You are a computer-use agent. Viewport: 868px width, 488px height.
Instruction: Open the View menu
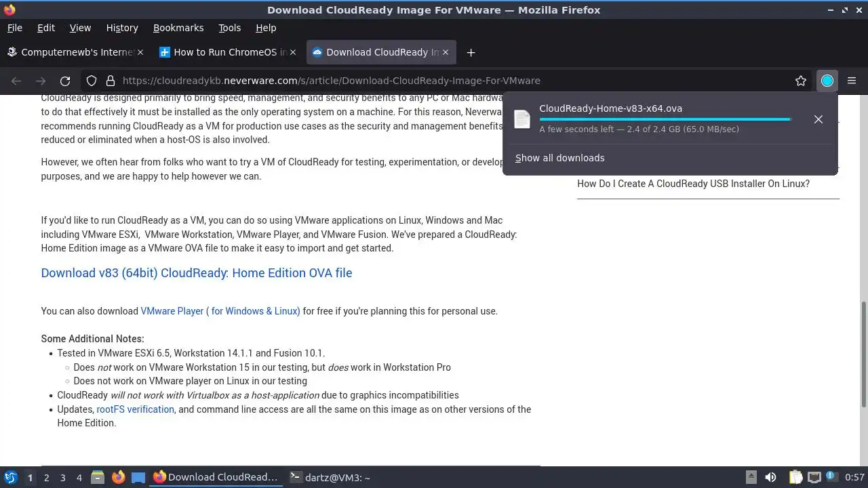[x=80, y=28]
